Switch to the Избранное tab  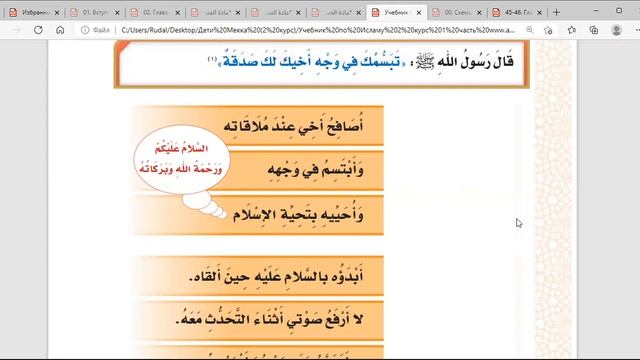pos(35,13)
